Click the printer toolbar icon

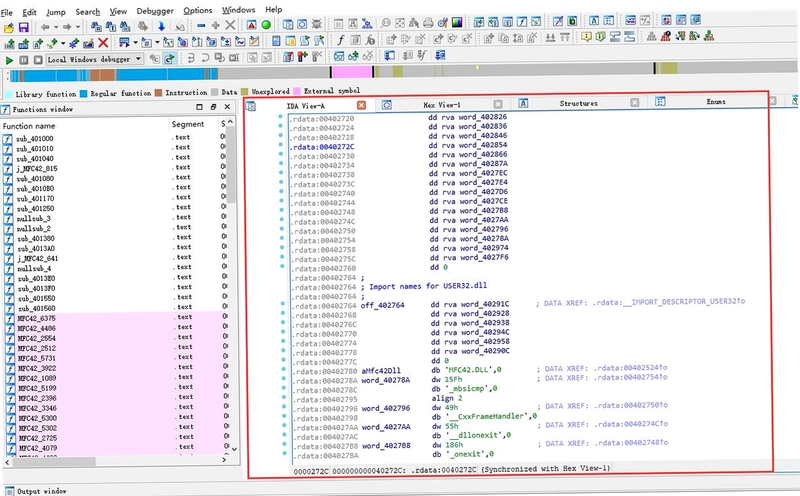click(x=428, y=23)
